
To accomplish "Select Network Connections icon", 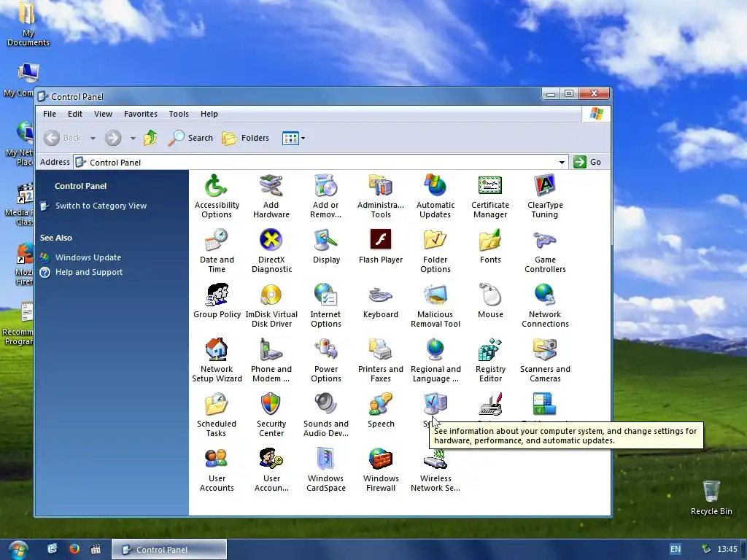I will 545,306.
